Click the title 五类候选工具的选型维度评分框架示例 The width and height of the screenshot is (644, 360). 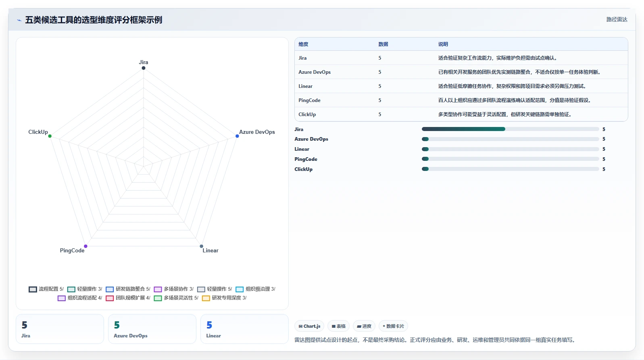tap(94, 20)
